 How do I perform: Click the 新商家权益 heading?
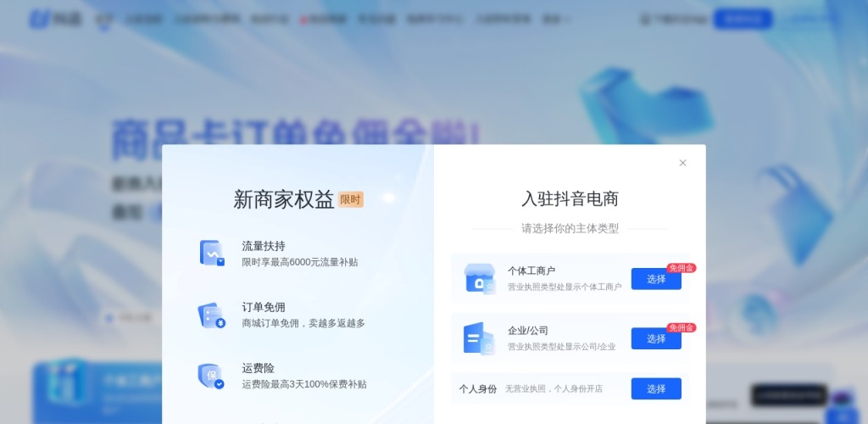tap(283, 199)
